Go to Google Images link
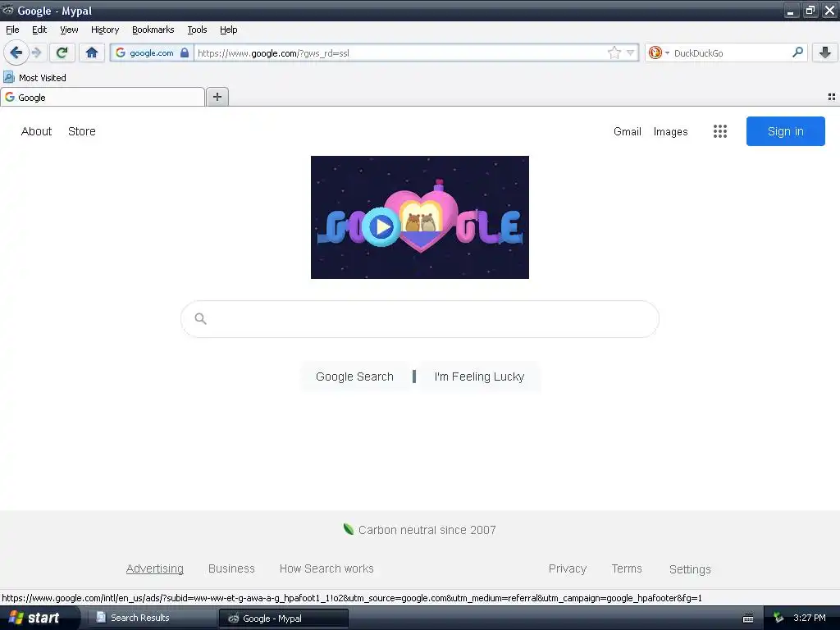Screen dimensions: 840x630 coord(671,132)
